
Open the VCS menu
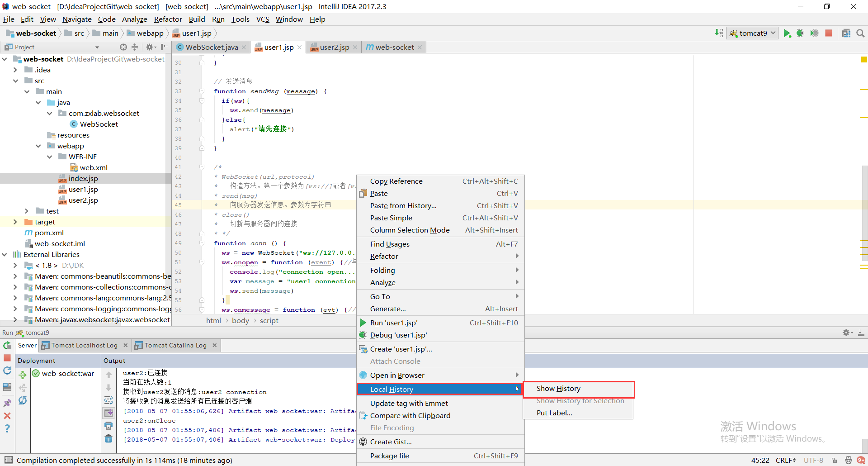coord(263,19)
